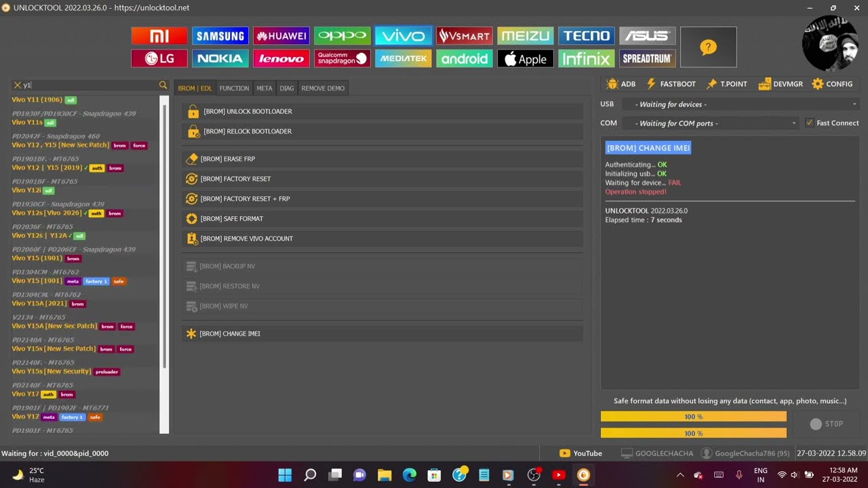This screenshot has width=868, height=488.
Task: Switch to the BROM | EDL tab
Action: tap(195, 88)
